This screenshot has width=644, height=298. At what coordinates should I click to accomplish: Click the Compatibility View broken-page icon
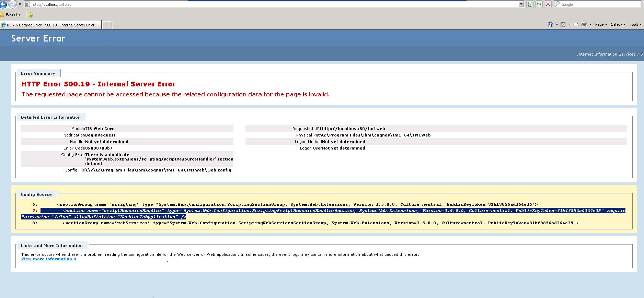530,4
